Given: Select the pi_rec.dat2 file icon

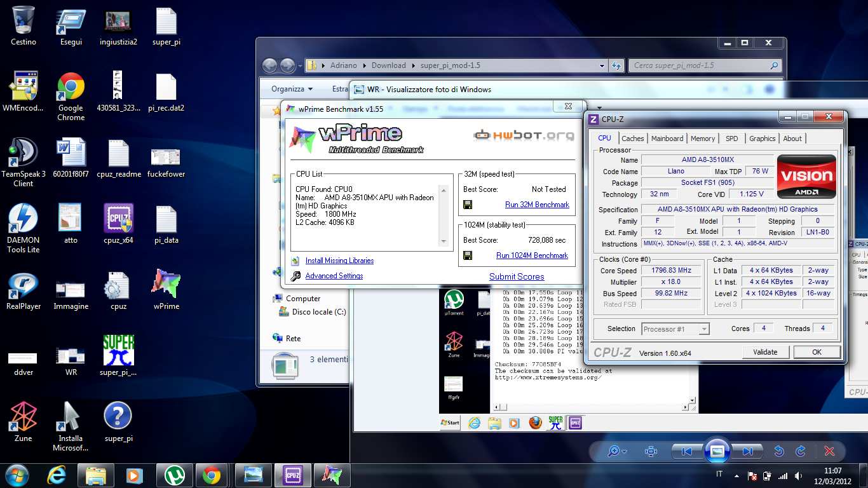Looking at the screenshot, I should point(166,92).
